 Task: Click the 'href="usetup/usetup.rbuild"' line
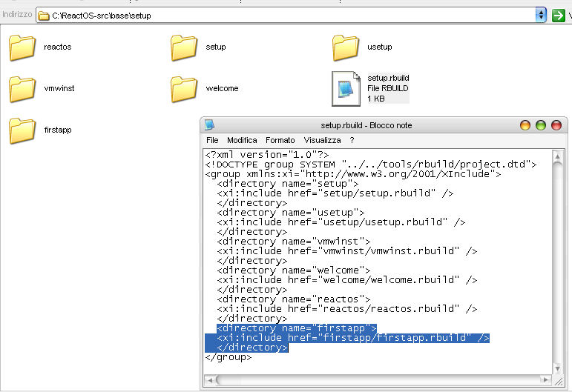341,222
